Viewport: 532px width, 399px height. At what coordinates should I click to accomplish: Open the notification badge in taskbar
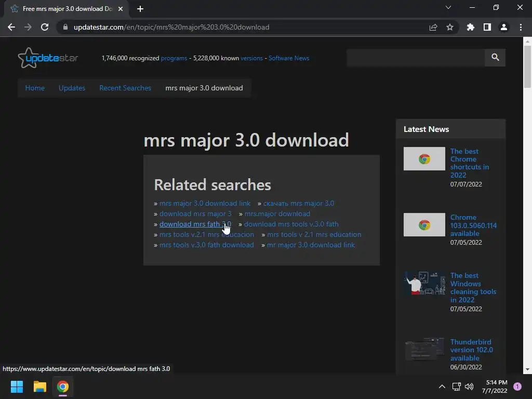517,387
